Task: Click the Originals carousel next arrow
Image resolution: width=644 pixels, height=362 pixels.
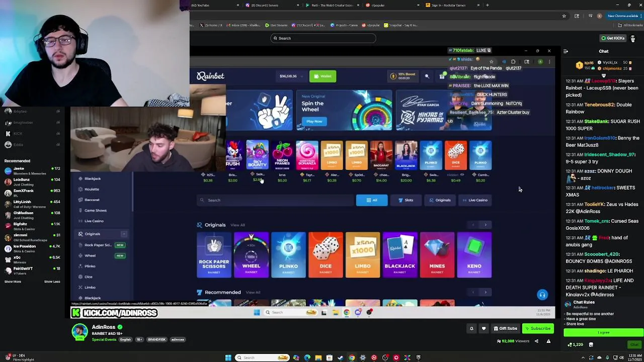Action: point(486,225)
